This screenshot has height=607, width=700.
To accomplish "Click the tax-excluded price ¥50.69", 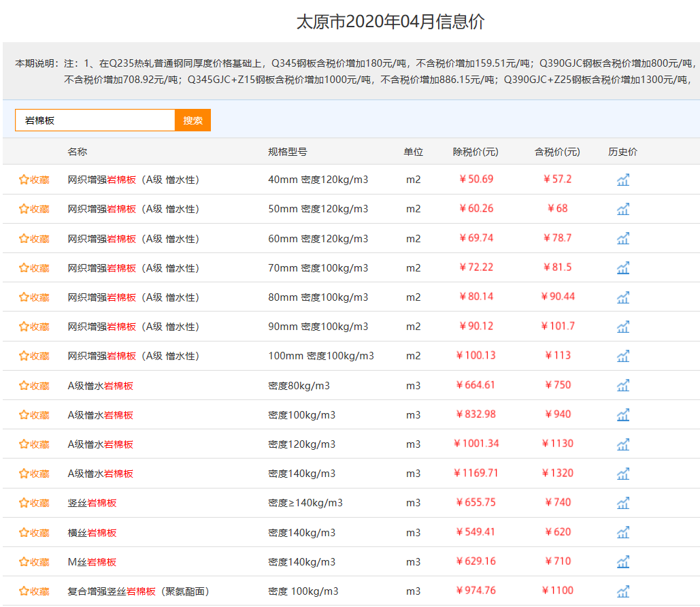I will tap(476, 179).
